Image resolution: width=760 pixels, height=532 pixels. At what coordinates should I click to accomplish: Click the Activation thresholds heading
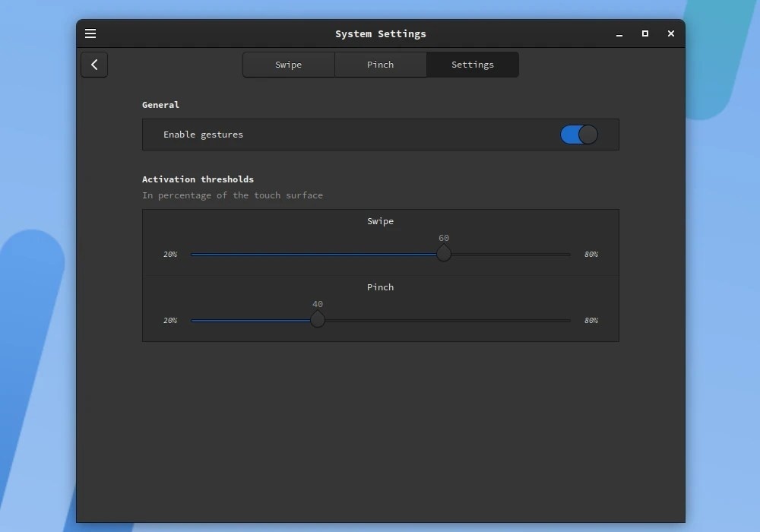(x=198, y=179)
